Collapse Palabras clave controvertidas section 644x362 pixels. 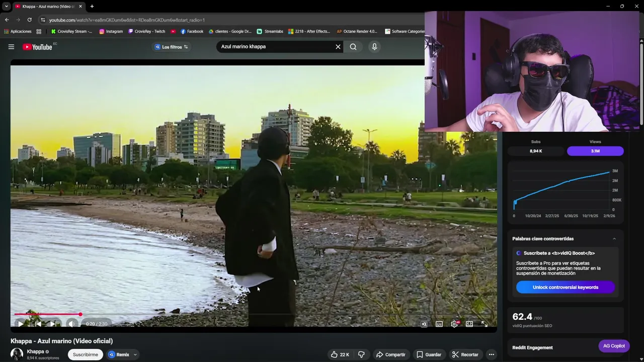pyautogui.click(x=614, y=239)
